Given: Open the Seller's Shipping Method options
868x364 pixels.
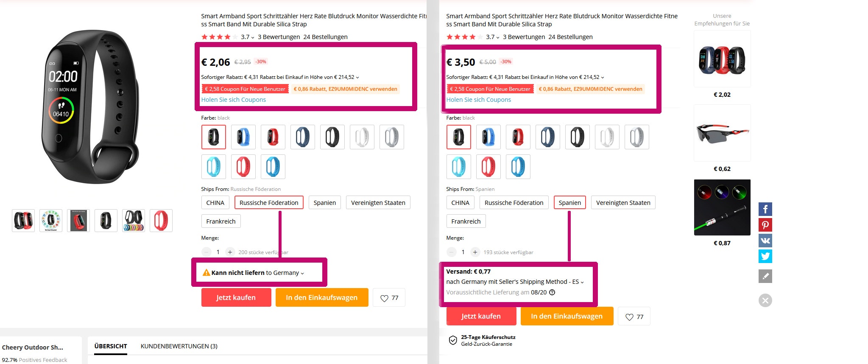Looking at the screenshot, I should [x=583, y=281].
